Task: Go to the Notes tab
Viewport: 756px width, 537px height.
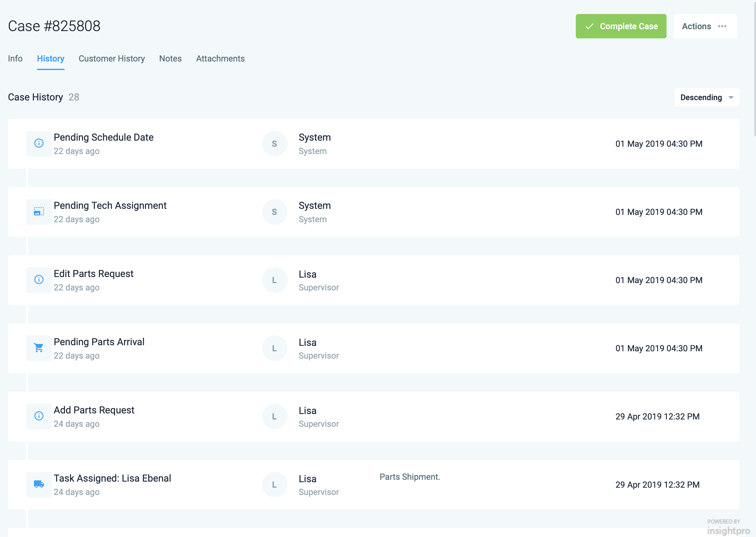Action: point(170,58)
